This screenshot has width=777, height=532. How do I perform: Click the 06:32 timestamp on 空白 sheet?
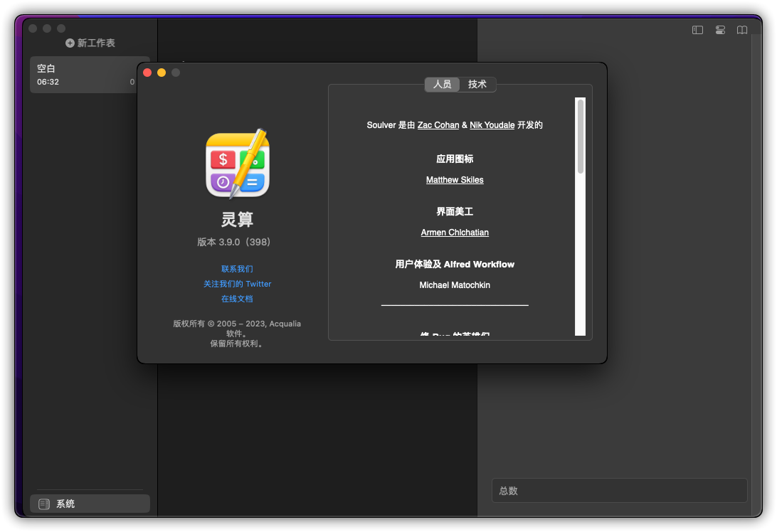click(x=48, y=82)
